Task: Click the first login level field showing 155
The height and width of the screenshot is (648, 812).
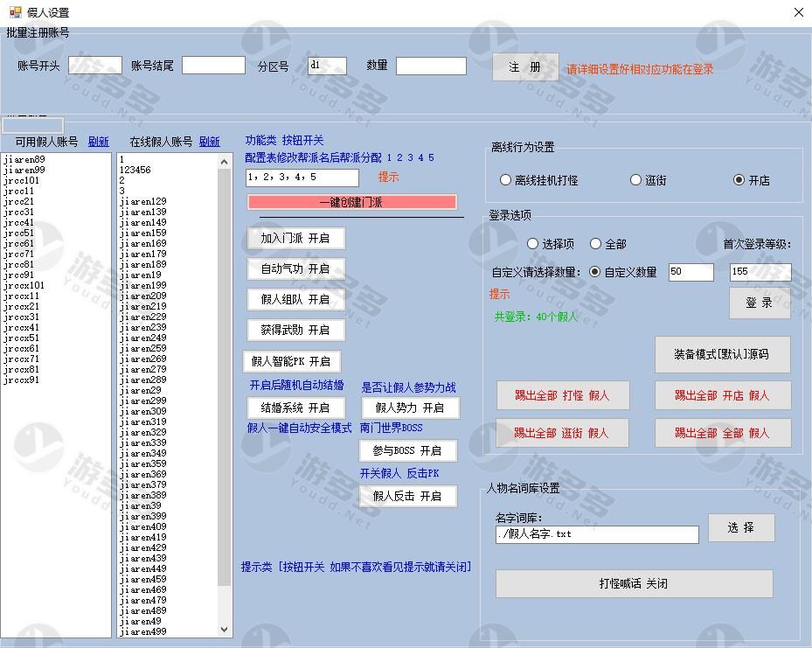Action: (x=760, y=272)
